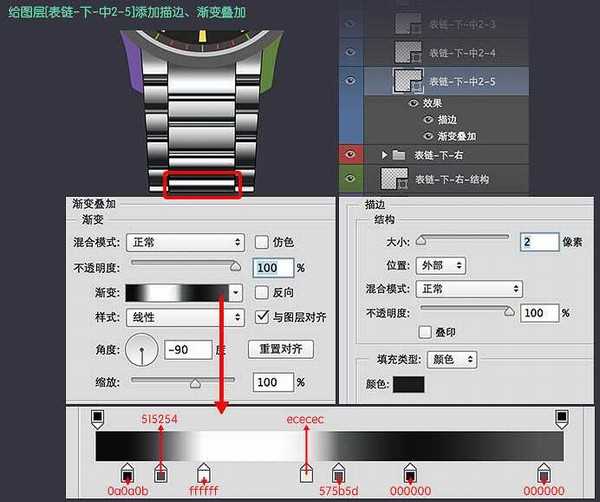
Task: Click the 重置对齐 button
Action: pyautogui.click(x=281, y=349)
